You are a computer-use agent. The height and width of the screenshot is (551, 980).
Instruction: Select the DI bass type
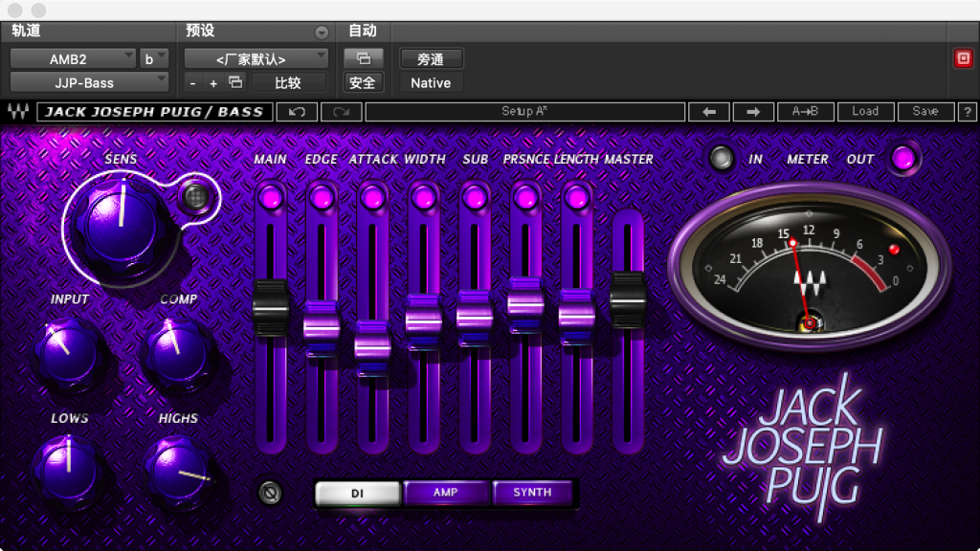[358, 493]
